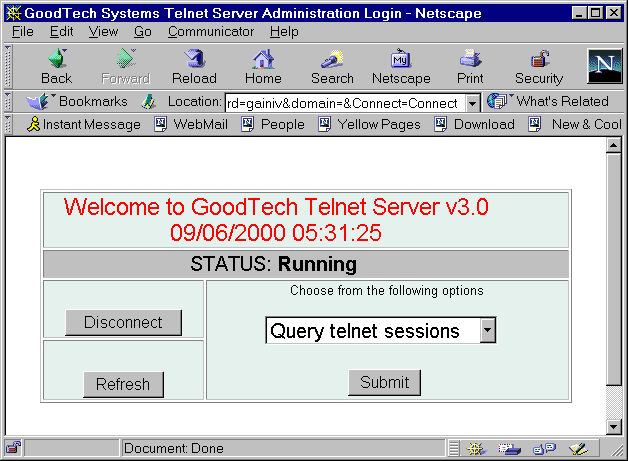This screenshot has width=628, height=461.
Task: Click the Disconnect button
Action: coord(123,322)
